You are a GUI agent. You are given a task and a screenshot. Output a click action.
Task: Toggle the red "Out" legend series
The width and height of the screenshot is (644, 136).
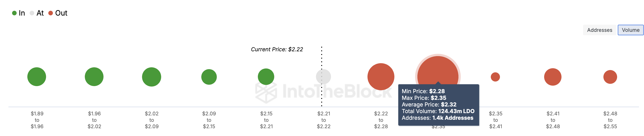coord(58,13)
